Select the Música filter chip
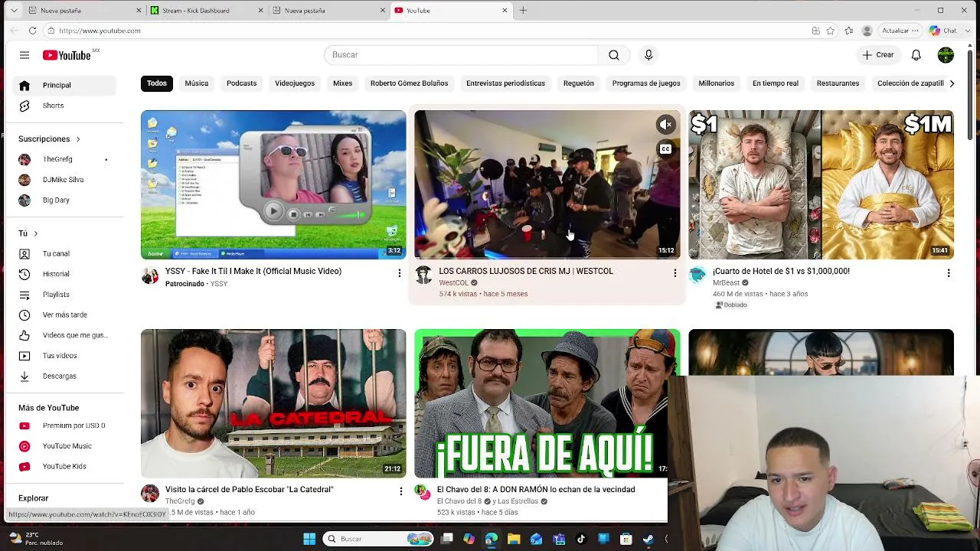The image size is (980, 551). [x=197, y=83]
